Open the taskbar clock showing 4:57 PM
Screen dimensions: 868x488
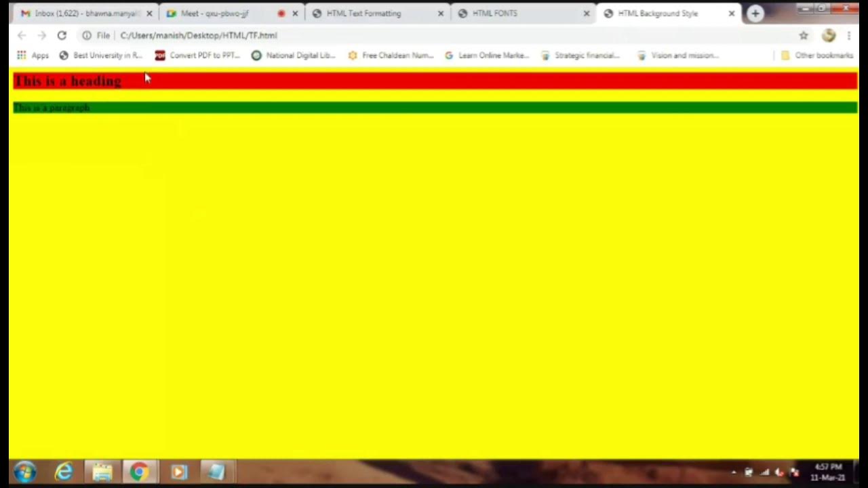coord(828,472)
